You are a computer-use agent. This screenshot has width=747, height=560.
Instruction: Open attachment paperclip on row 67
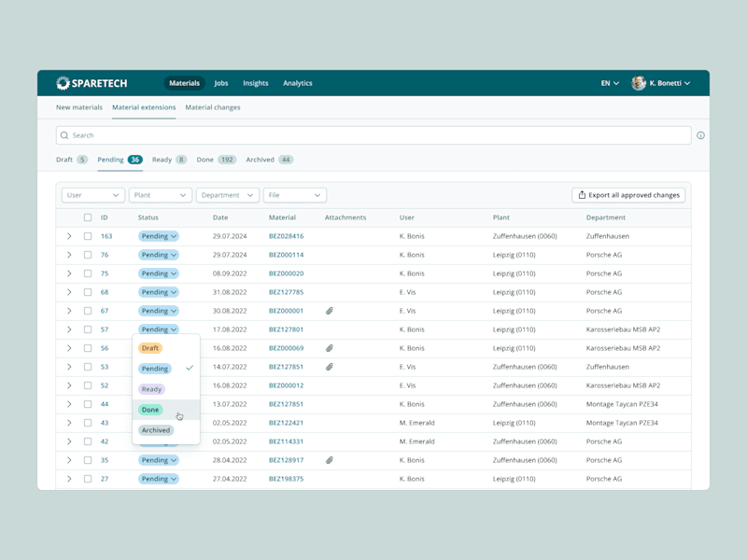[330, 311]
